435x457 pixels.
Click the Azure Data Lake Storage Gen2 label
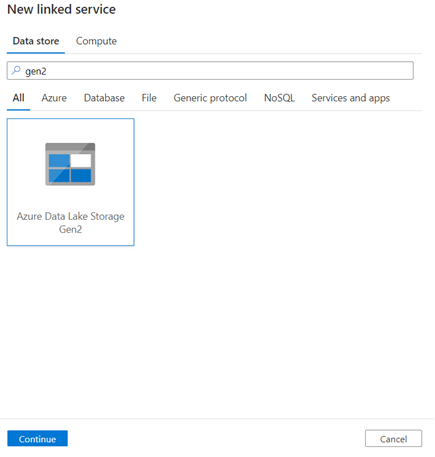coord(70,223)
